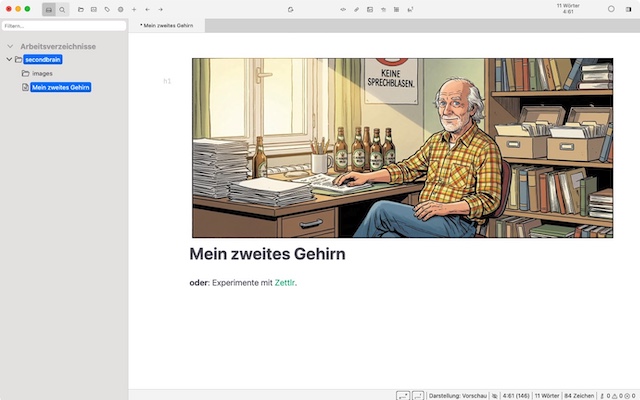Create a new file with plus icon
Image resolution: width=640 pixels, height=400 pixels.
[x=134, y=9]
